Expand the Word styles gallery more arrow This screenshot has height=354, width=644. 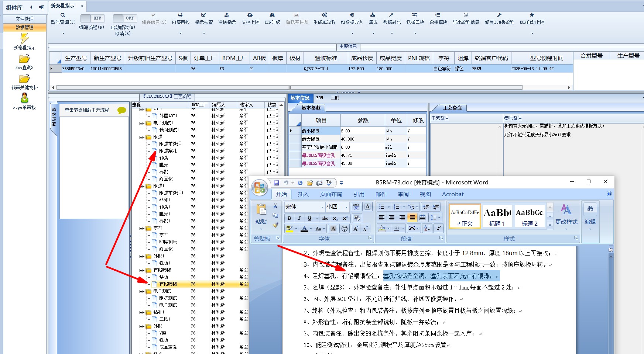click(x=550, y=225)
